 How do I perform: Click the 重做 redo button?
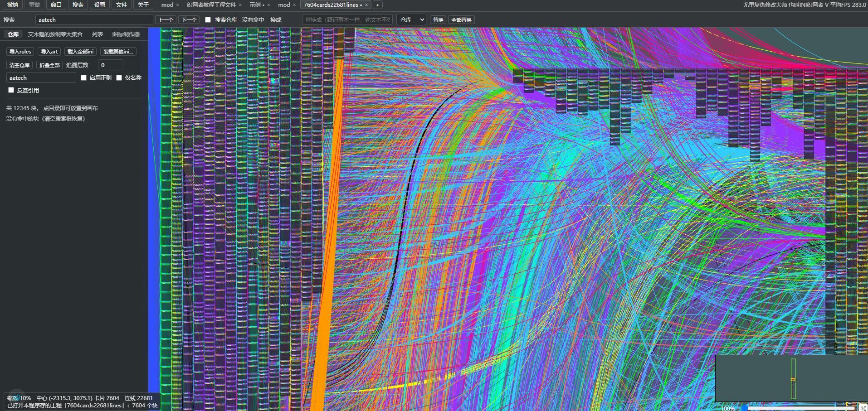[x=34, y=5]
